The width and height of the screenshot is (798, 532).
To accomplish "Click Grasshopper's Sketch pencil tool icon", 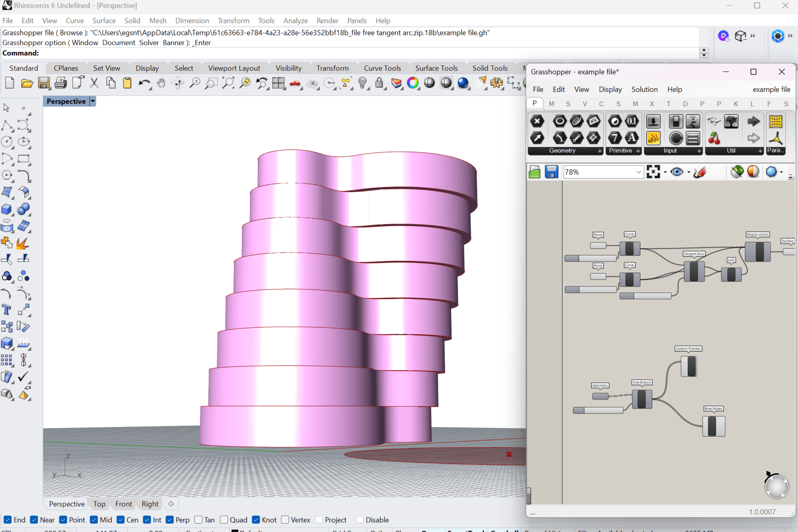I will point(700,172).
